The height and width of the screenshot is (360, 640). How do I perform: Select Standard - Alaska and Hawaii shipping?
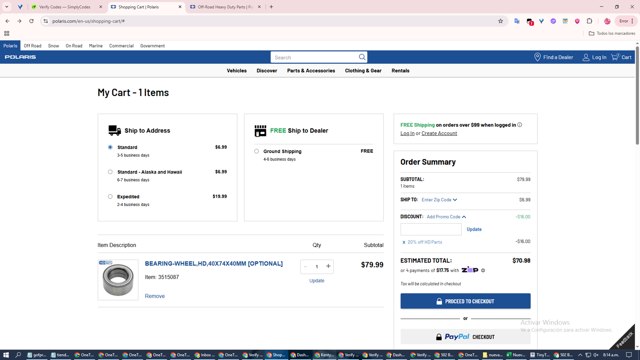coord(110,172)
